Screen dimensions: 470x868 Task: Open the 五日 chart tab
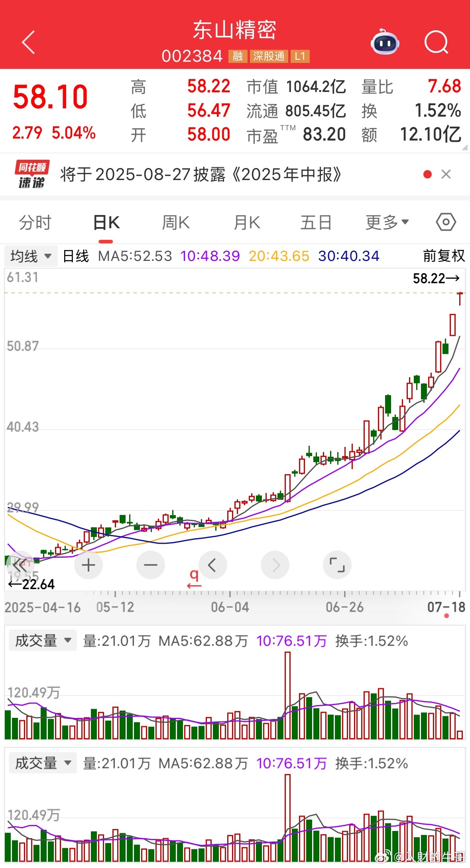(x=316, y=222)
